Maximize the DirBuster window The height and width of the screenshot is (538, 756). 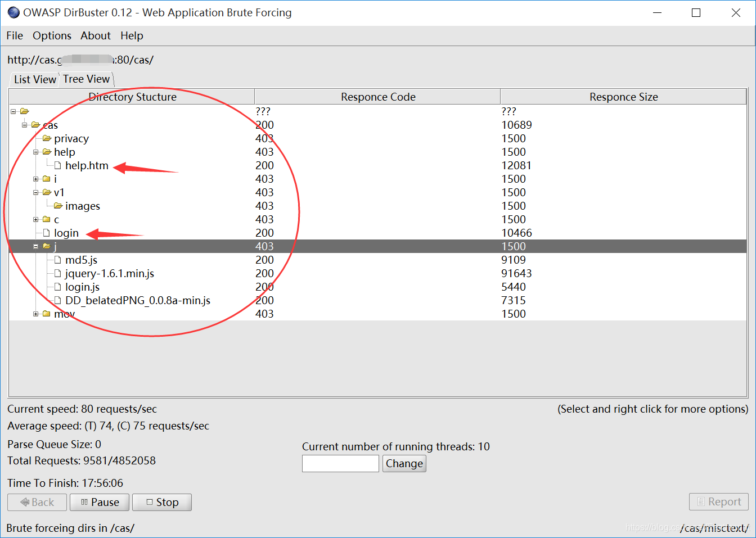click(x=696, y=12)
